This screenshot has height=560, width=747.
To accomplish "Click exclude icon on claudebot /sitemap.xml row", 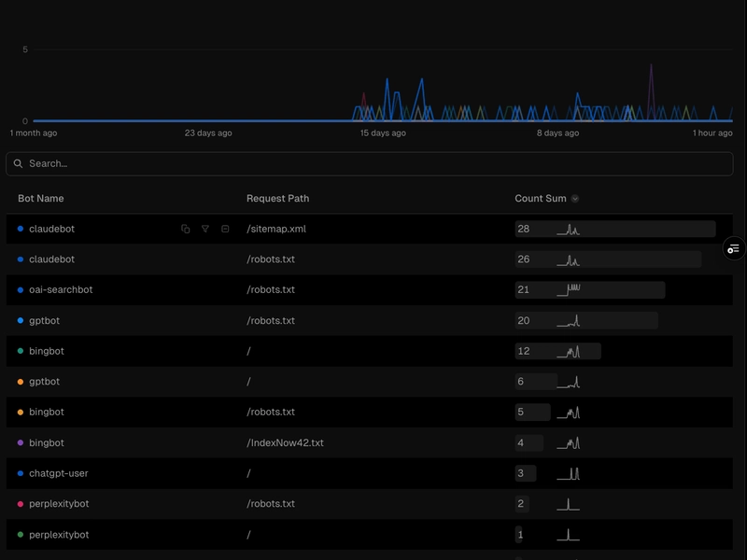I will click(225, 229).
